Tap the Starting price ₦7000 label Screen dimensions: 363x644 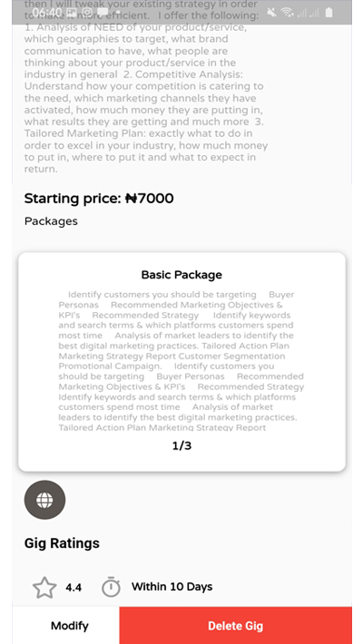point(99,199)
